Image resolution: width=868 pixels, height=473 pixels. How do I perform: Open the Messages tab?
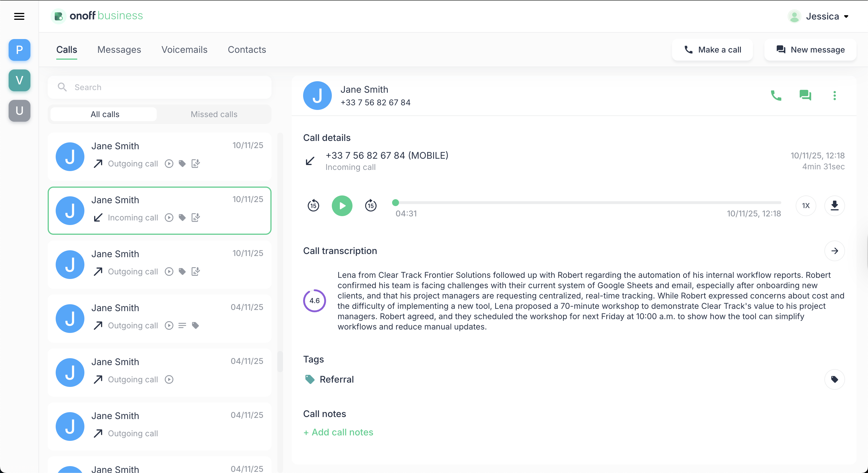[119, 50]
